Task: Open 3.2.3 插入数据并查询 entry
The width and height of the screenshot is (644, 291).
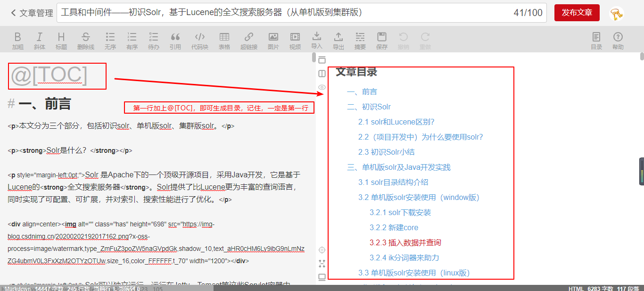Action: pyautogui.click(x=405, y=243)
